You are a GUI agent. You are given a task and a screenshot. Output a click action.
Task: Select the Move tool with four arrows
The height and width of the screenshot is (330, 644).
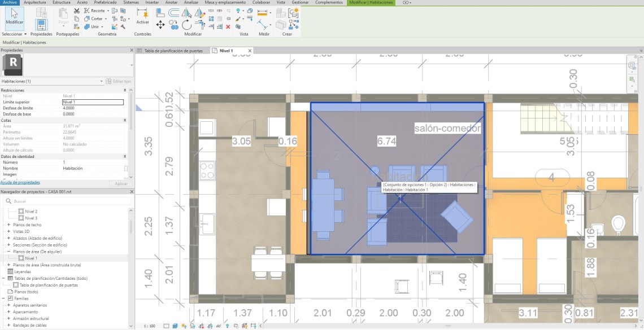(x=160, y=25)
